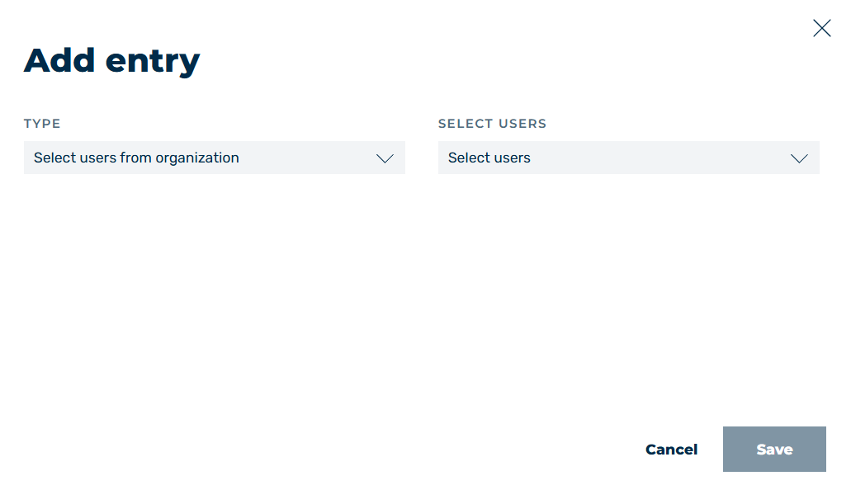
Task: Focus the entry type combo box
Action: tap(215, 158)
